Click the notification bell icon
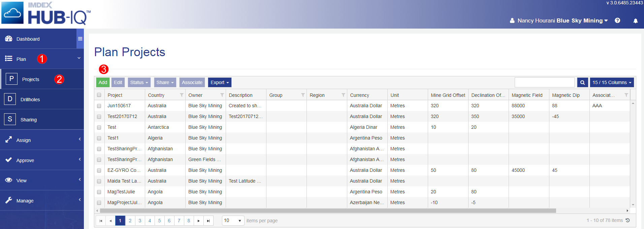 (x=635, y=21)
